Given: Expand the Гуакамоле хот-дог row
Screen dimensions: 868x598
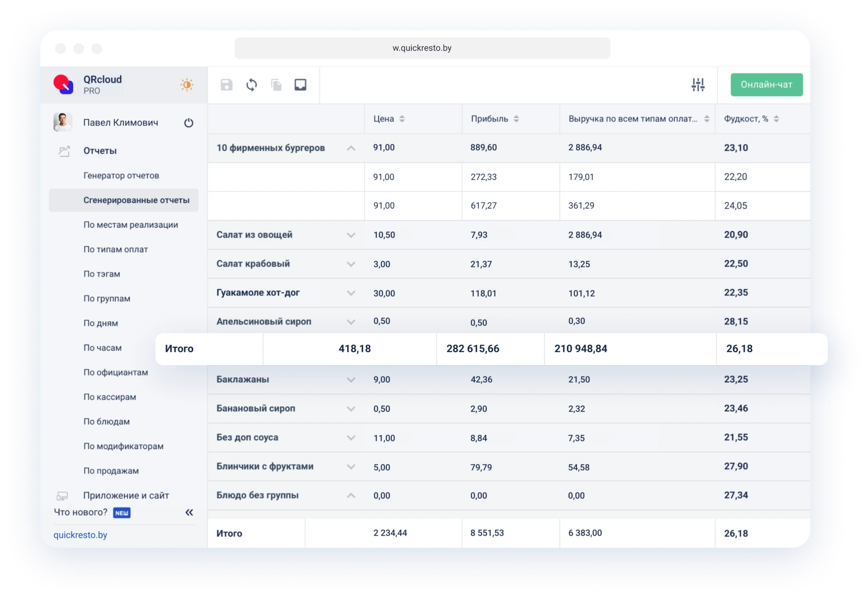Looking at the screenshot, I should (x=351, y=293).
